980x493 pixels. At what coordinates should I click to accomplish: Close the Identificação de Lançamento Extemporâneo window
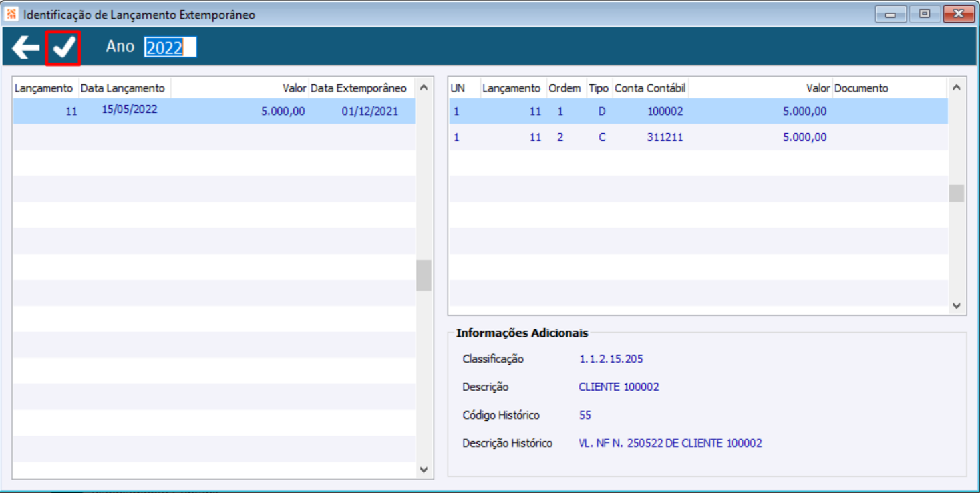(x=959, y=14)
